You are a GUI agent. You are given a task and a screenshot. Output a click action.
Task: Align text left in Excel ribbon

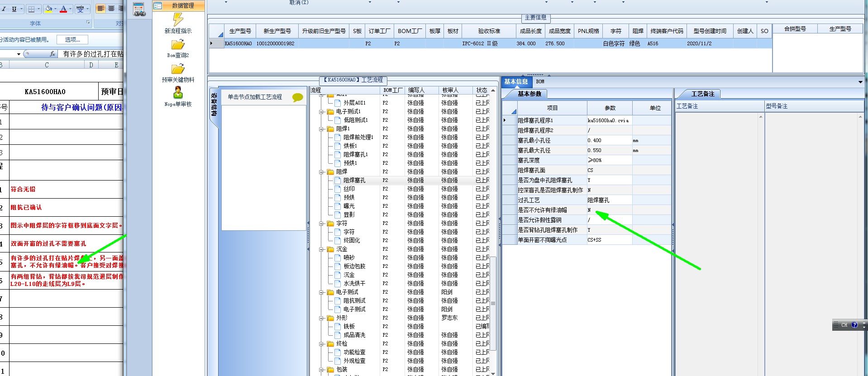coord(100,9)
